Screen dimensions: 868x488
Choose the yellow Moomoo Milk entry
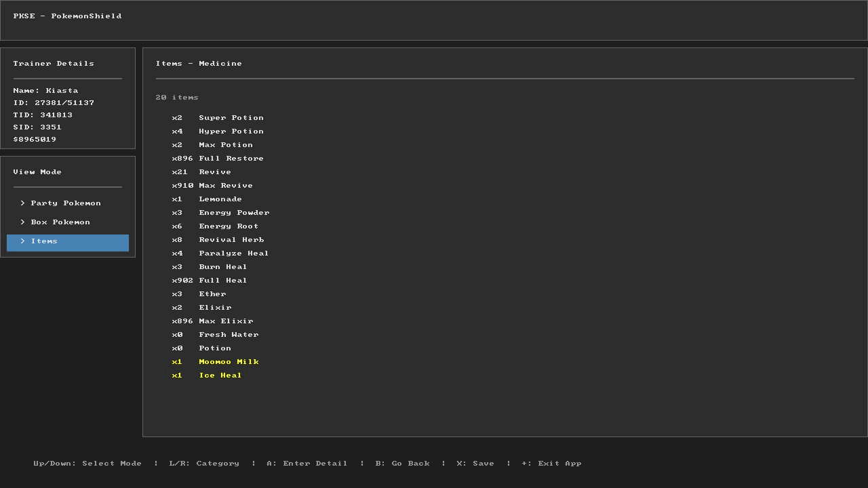point(215,362)
